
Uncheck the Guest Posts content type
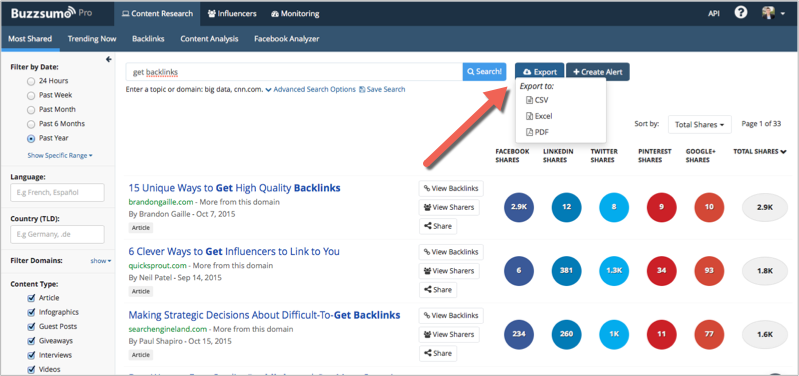(31, 327)
